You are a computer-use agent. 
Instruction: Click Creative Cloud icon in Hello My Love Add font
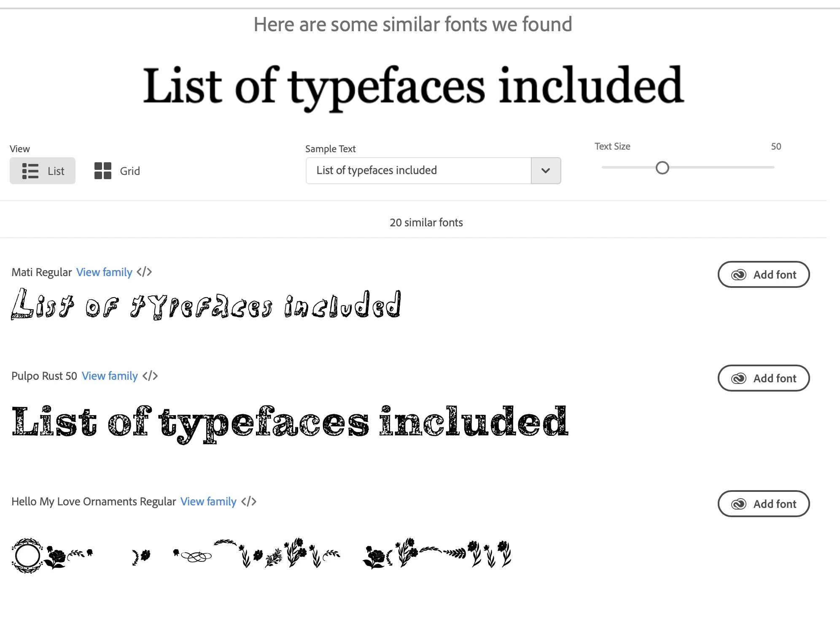pos(739,504)
